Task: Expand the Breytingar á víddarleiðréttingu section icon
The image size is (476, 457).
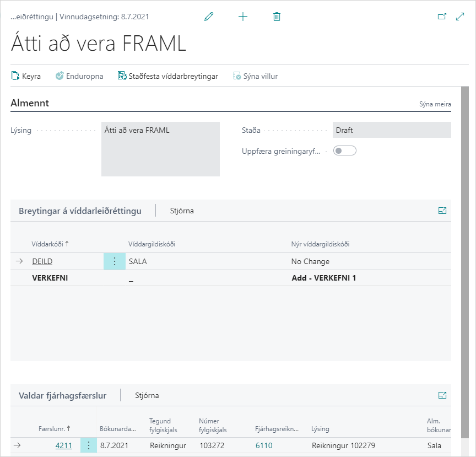Action: point(442,211)
